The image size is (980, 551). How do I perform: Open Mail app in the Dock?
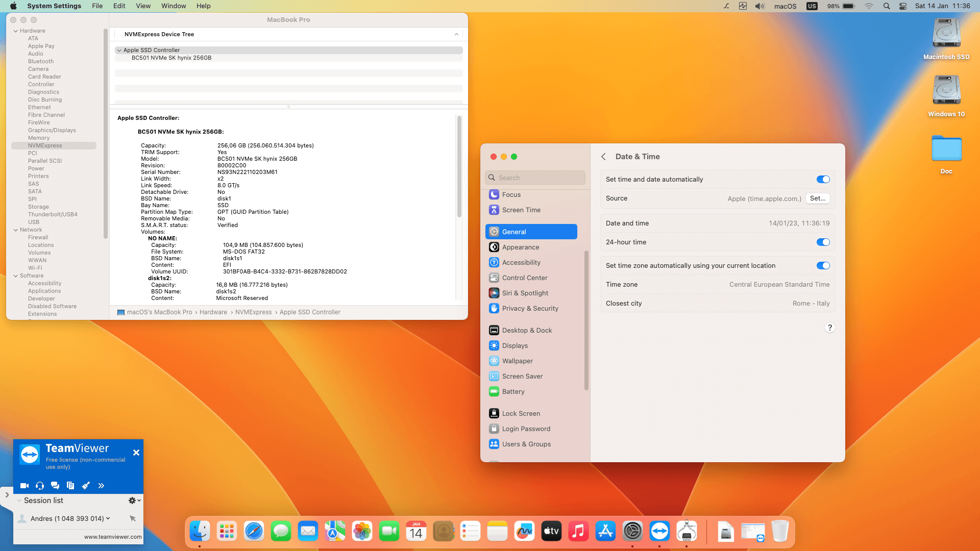tap(308, 531)
